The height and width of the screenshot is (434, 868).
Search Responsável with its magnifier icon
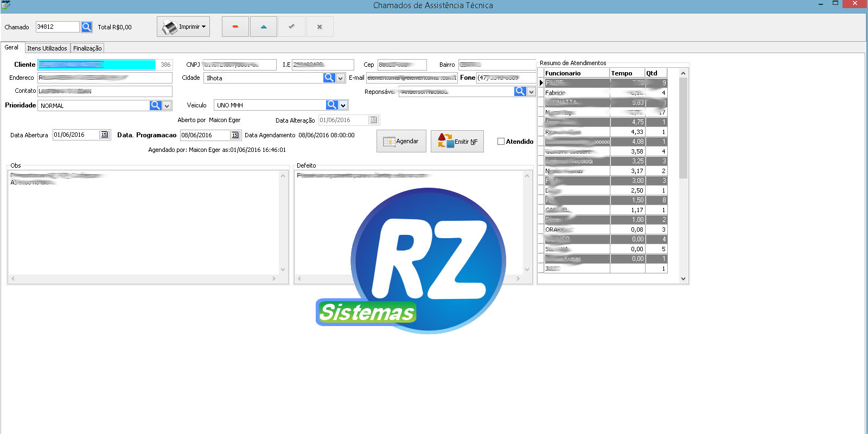(520, 91)
